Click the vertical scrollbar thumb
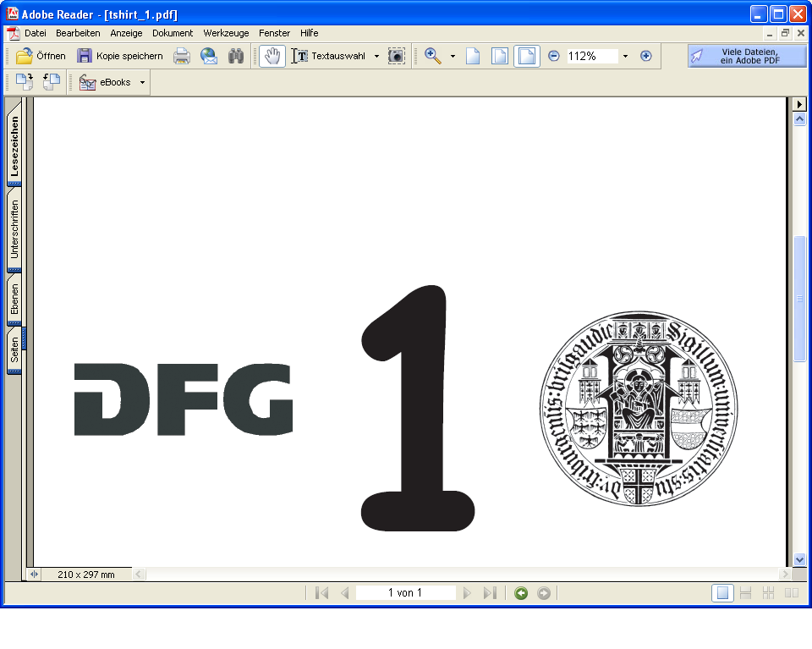Image resolution: width=812 pixels, height=649 pixels. click(799, 299)
